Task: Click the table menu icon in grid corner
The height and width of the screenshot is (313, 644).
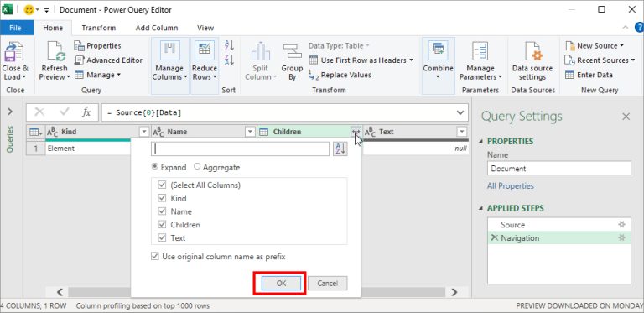Action: pos(35,132)
